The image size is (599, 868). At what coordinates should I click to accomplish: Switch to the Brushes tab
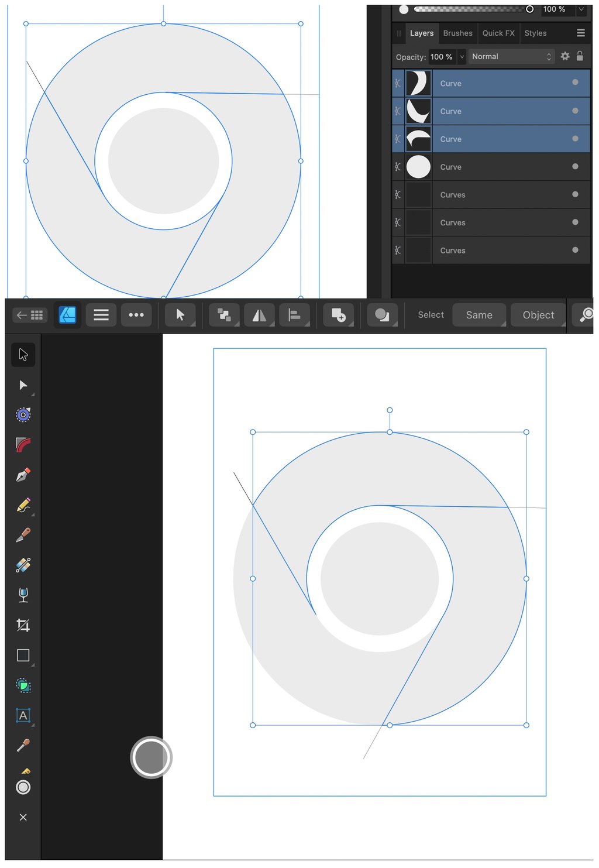point(458,33)
